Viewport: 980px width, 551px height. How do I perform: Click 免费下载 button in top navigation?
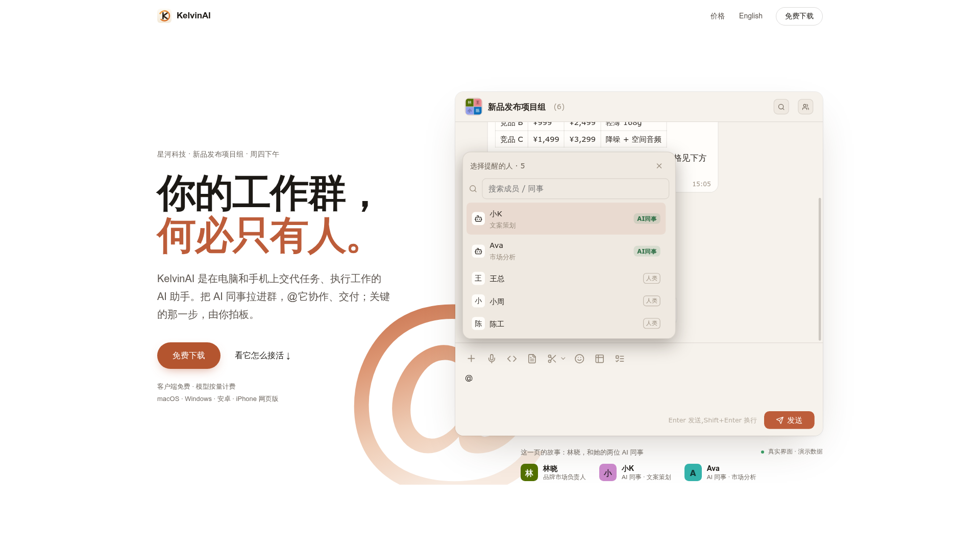click(799, 16)
